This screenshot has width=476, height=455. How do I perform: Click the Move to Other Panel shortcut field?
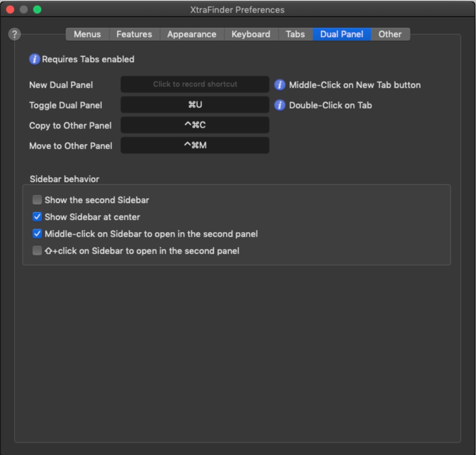click(x=195, y=145)
